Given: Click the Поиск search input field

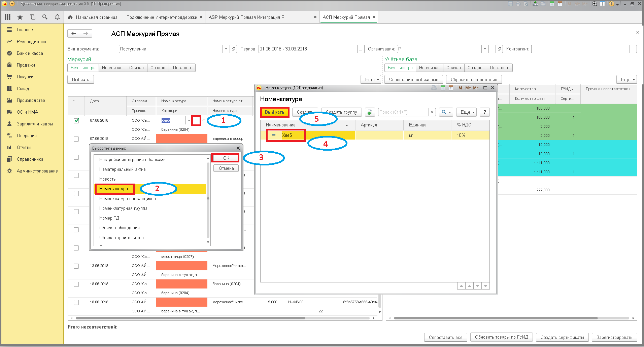Looking at the screenshot, I should 403,112.
